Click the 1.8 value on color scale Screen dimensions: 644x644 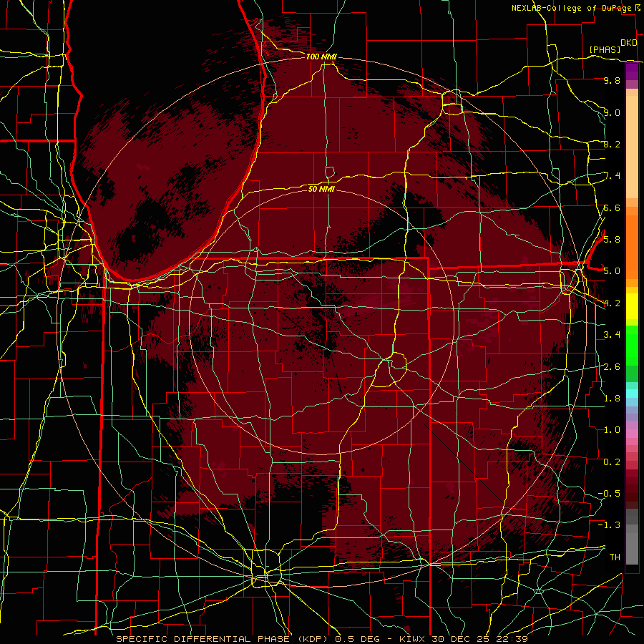pos(612,398)
